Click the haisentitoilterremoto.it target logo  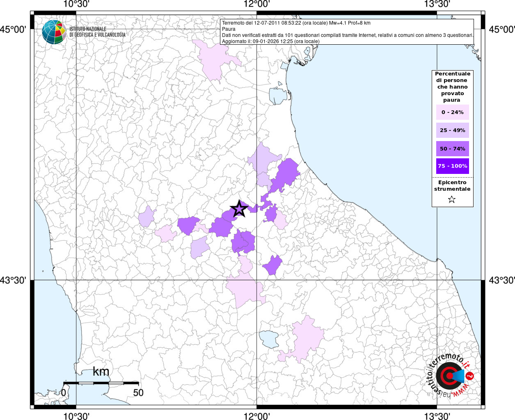click(449, 376)
